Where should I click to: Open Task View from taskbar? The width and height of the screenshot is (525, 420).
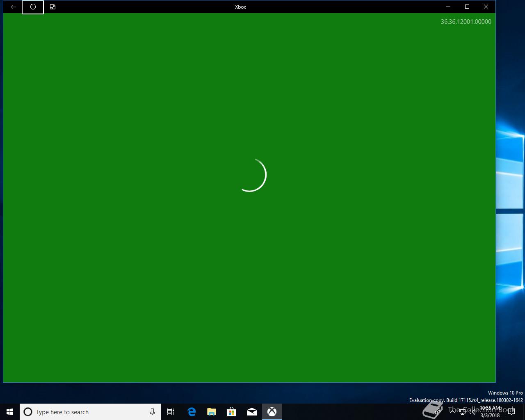171,412
